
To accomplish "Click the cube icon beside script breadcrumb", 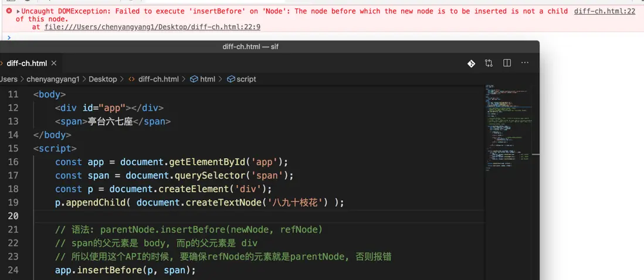I will (x=231, y=79).
